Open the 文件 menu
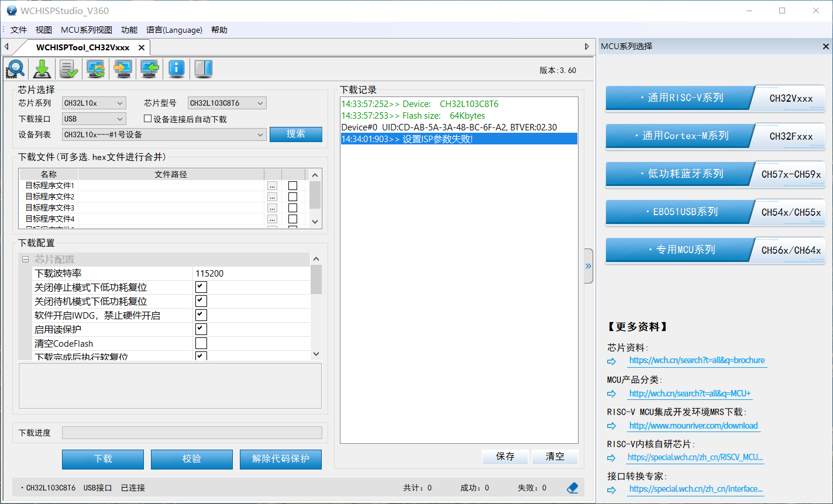Viewport: 833px width, 504px height. (19, 30)
